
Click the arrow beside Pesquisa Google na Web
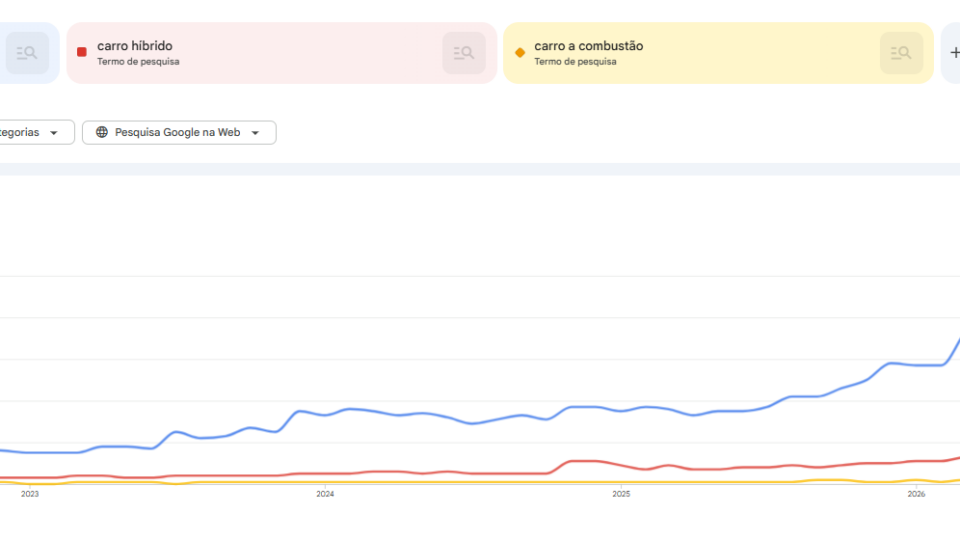pyautogui.click(x=255, y=133)
